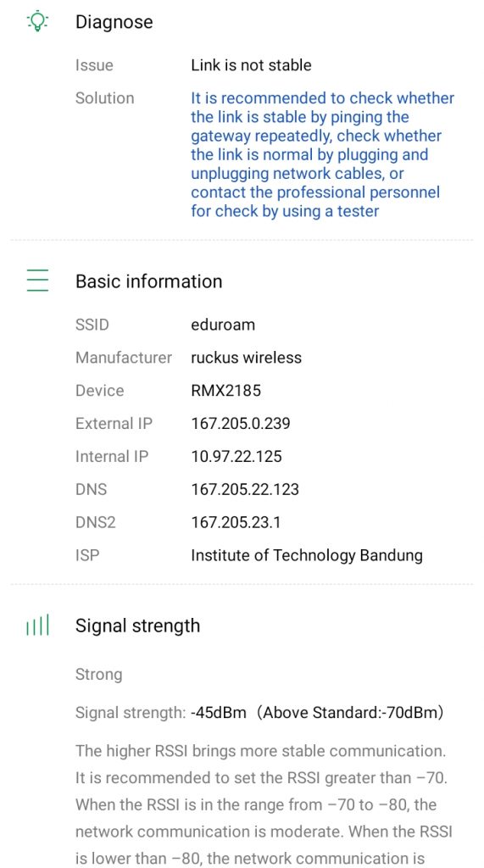Open the blue solution recommendation text
The width and height of the screenshot is (484, 868).
tap(322, 154)
